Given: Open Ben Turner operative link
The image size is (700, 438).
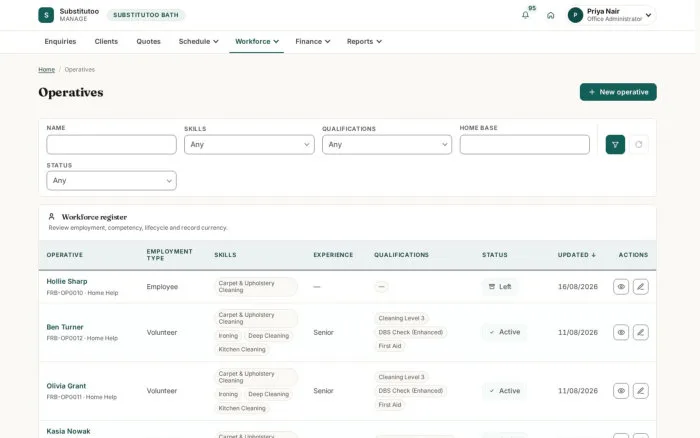Looking at the screenshot, I should coord(65,327).
